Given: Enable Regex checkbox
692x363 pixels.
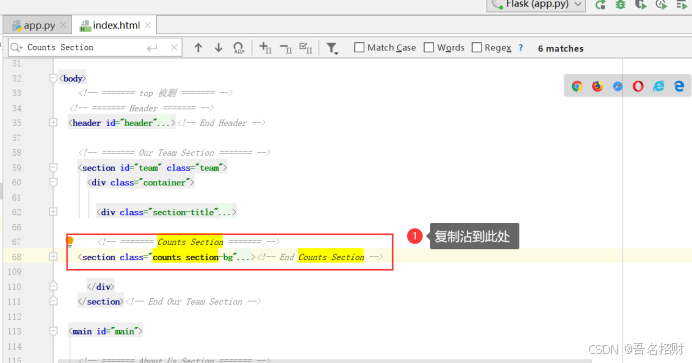Looking at the screenshot, I should click(x=477, y=47).
